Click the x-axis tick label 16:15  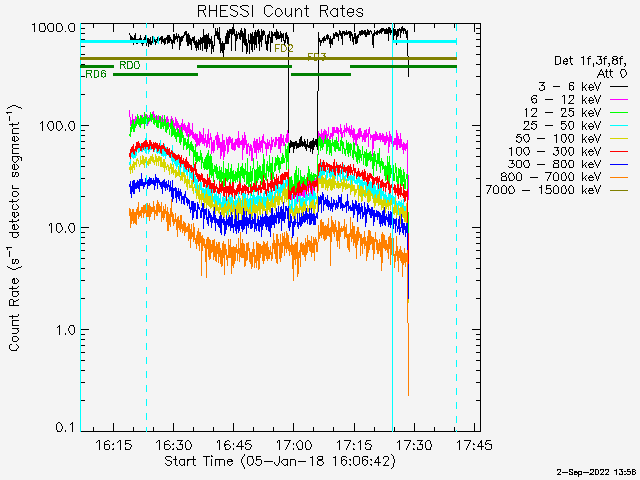coord(113,444)
